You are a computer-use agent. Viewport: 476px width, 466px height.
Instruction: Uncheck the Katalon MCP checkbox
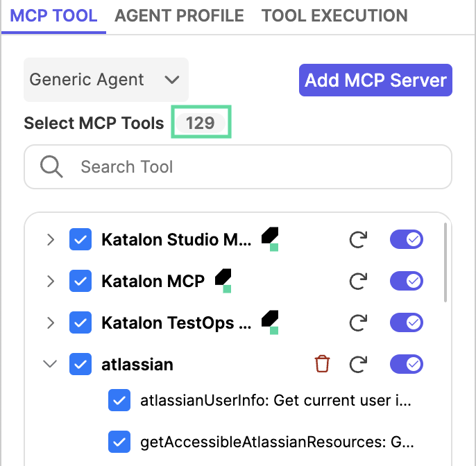tap(80, 281)
